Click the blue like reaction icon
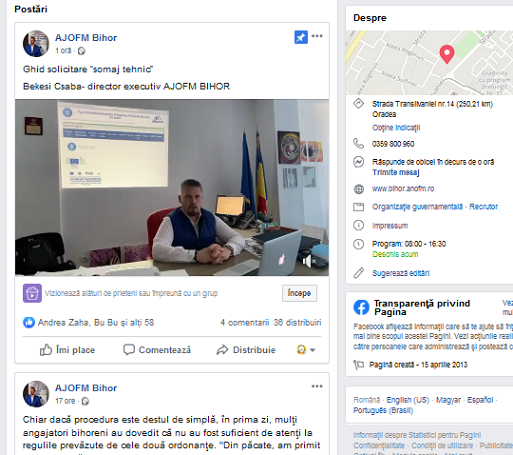 point(29,323)
